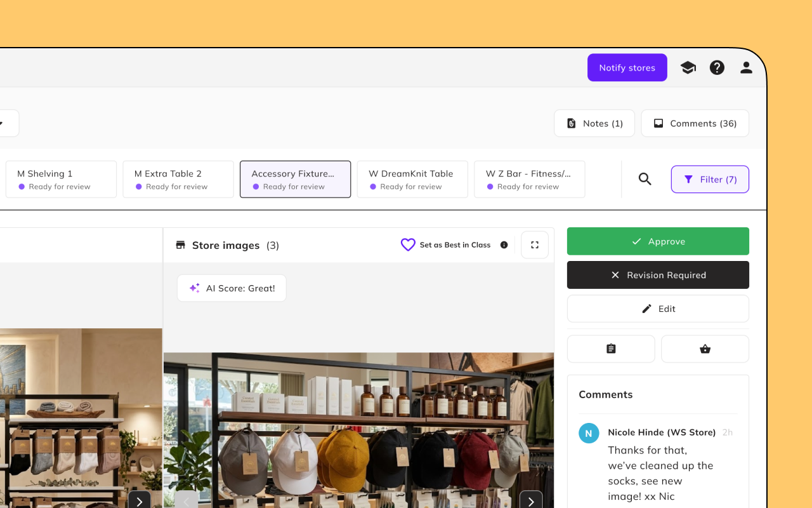Select the Accessory Fixture tab
The width and height of the screenshot is (812, 508).
(x=295, y=179)
